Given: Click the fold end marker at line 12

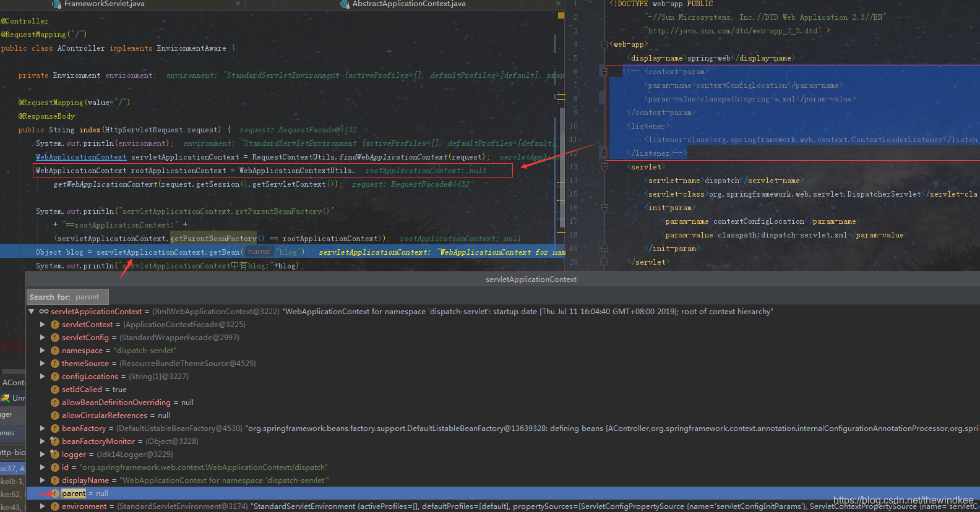Looking at the screenshot, I should click(x=604, y=153).
